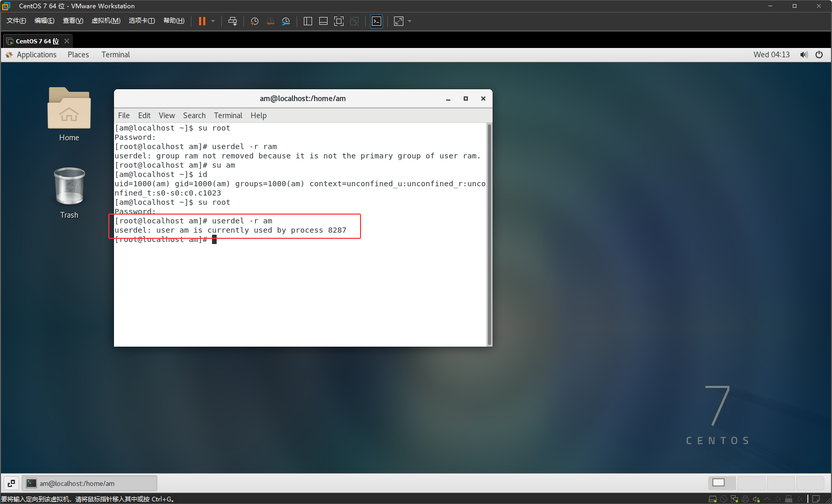The width and height of the screenshot is (832, 504).
Task: Open the terminal File menu
Action: (124, 116)
